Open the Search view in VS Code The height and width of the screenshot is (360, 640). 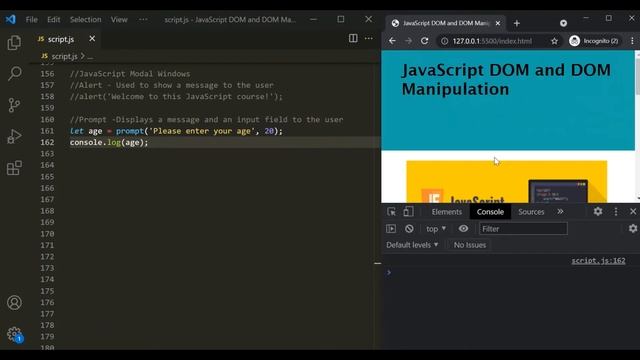point(14,73)
